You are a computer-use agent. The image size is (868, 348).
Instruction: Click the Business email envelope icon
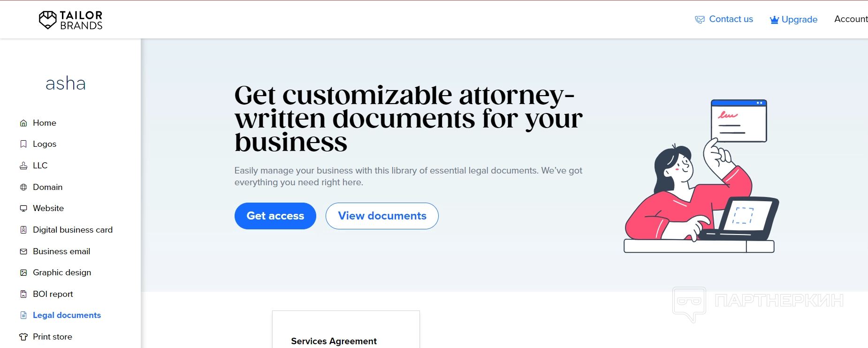23,251
